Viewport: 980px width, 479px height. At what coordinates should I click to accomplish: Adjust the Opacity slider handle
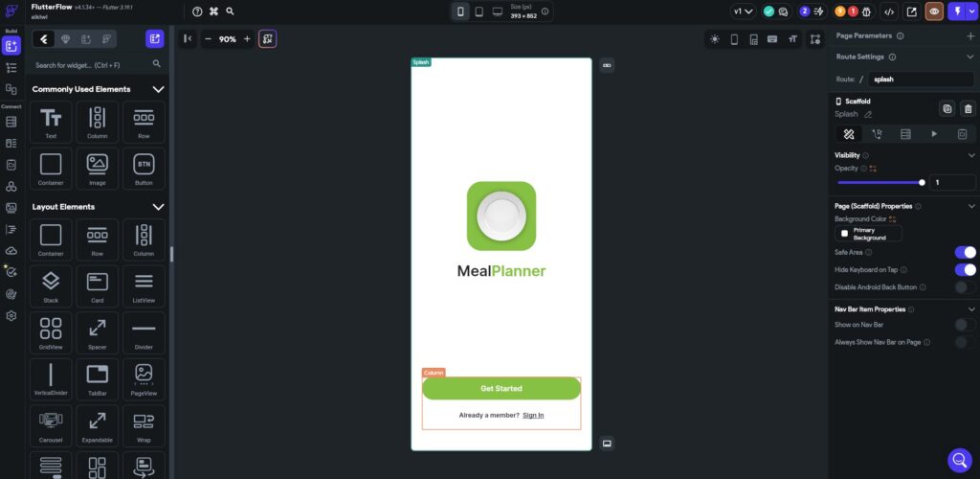[922, 183]
